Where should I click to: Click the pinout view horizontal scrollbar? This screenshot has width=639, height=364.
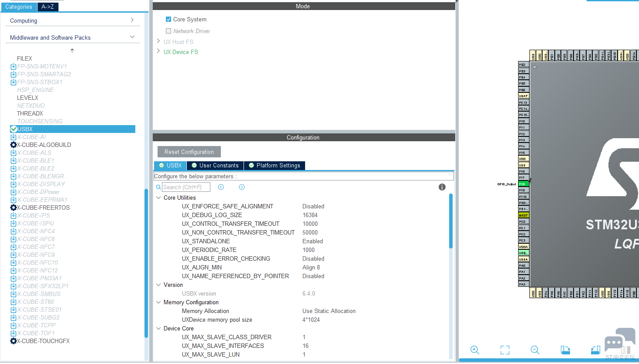point(549,360)
